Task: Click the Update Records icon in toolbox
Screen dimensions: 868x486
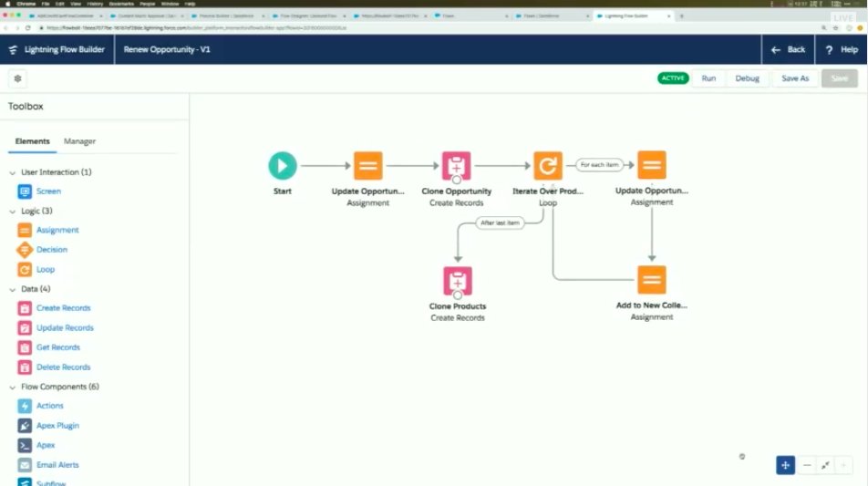Action: point(25,327)
